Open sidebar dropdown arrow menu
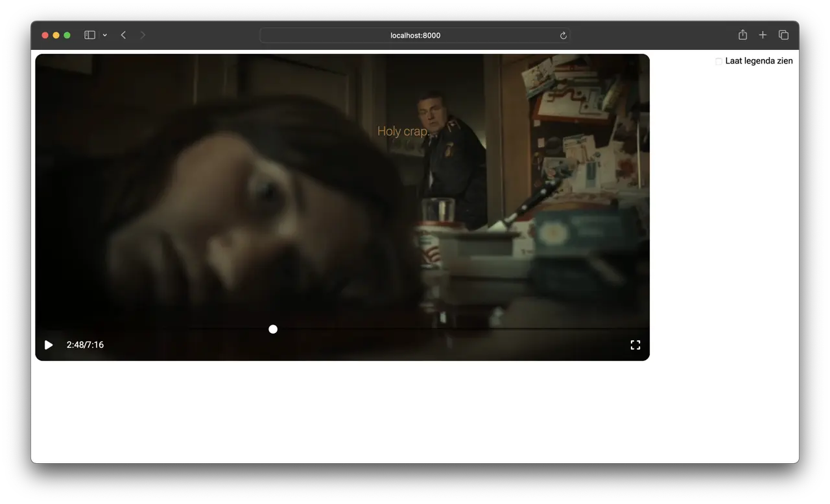830x504 pixels. tap(104, 35)
